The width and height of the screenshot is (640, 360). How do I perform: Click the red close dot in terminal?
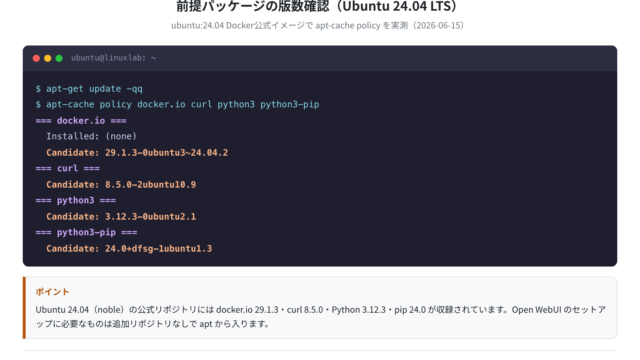36,58
